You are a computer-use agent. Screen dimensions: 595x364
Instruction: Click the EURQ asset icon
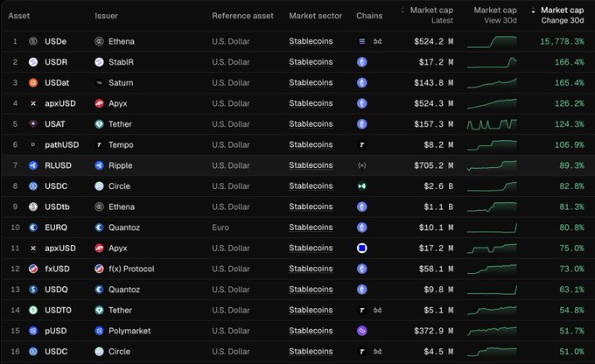click(33, 227)
